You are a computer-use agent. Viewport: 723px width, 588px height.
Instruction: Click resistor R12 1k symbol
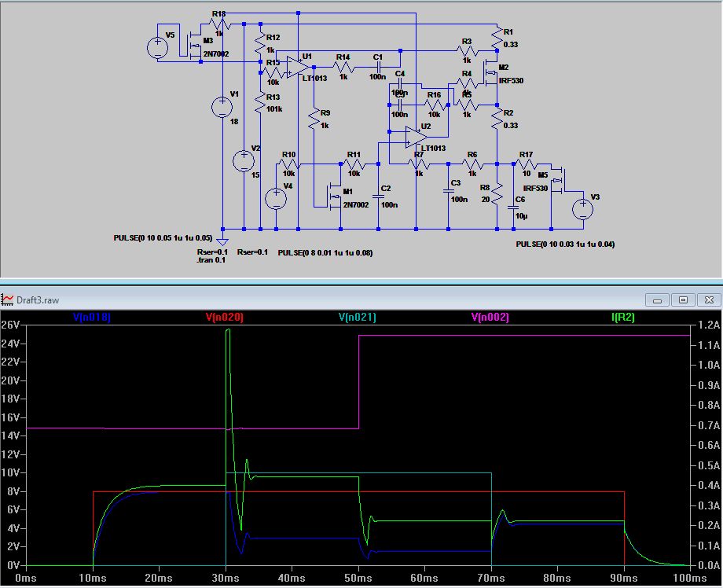click(x=261, y=43)
